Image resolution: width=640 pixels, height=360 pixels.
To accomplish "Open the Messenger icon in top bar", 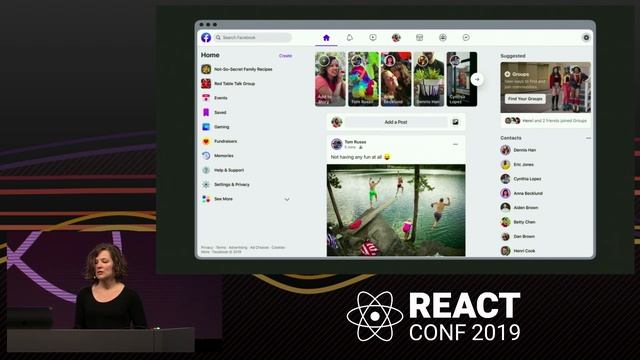I will pyautogui.click(x=466, y=38).
